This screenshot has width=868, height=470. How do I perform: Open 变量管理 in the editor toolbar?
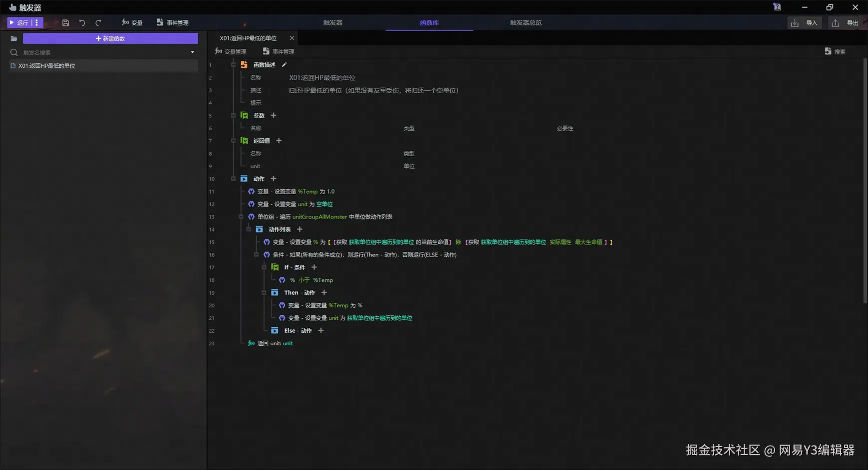tap(231, 51)
